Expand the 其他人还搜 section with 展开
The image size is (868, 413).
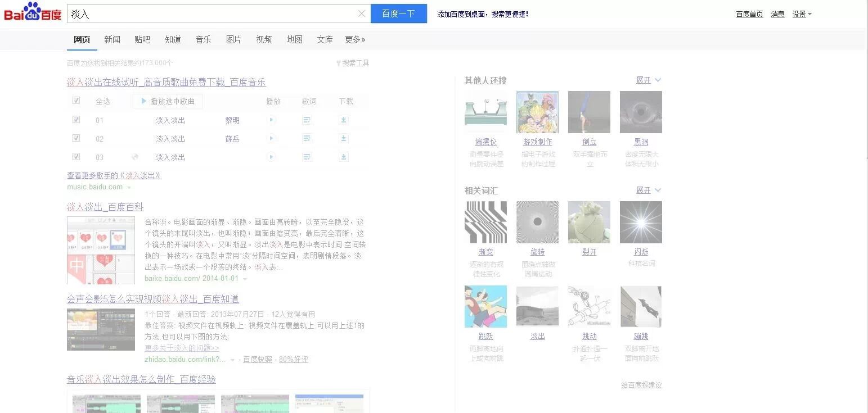(649, 80)
